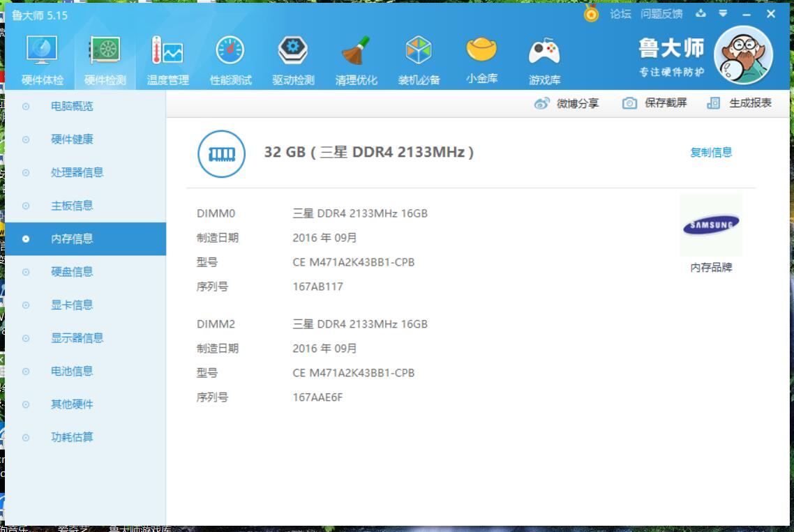This screenshot has width=794, height=532.
Task: Select 处理器信息 in the sidebar
Action: [x=77, y=172]
